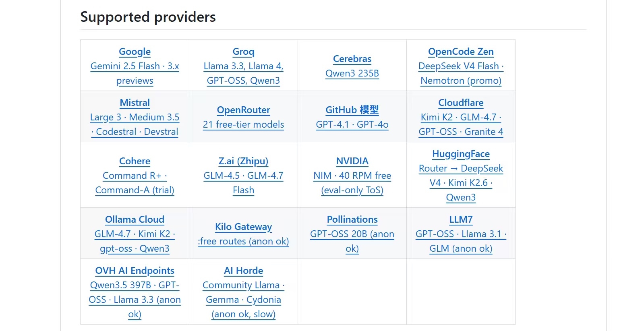Open the Cloudflare provider link
The width and height of the screenshot is (644, 331).
pyautogui.click(x=461, y=103)
